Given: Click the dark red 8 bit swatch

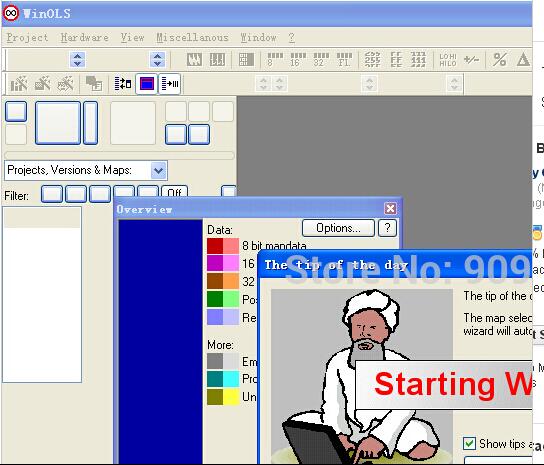Looking at the screenshot, I should [215, 246].
